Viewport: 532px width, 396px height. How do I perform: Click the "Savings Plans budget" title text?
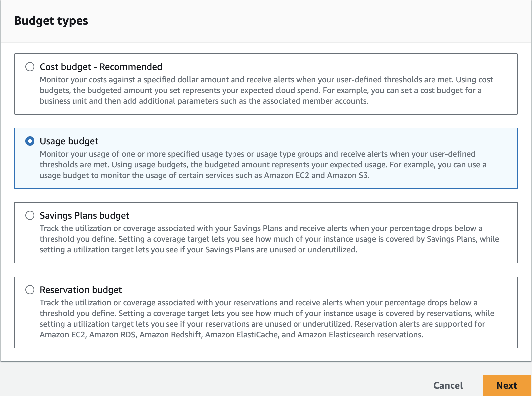pos(85,215)
